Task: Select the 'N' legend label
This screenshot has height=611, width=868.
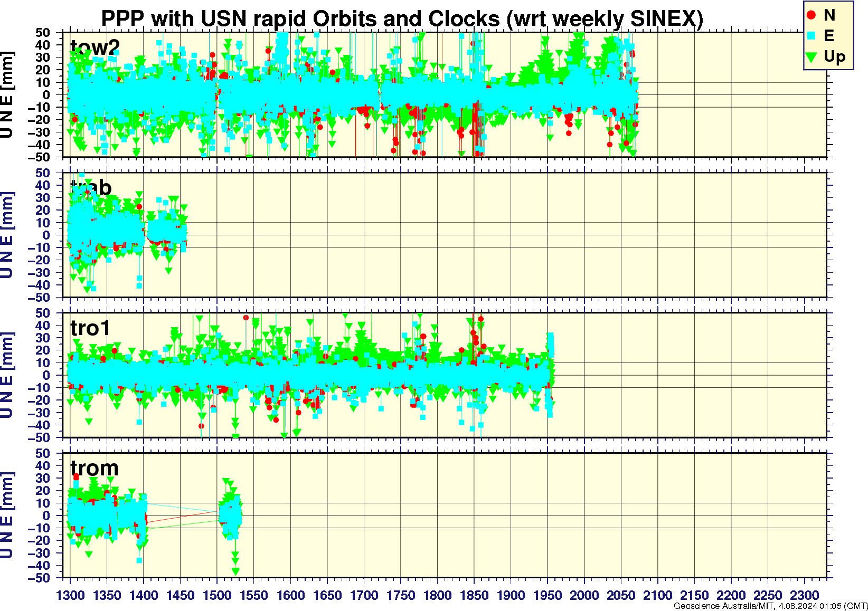Action: [829, 15]
